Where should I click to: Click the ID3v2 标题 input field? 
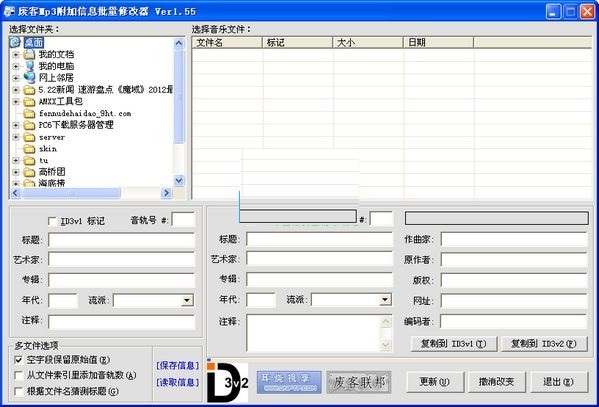pyautogui.click(x=319, y=240)
